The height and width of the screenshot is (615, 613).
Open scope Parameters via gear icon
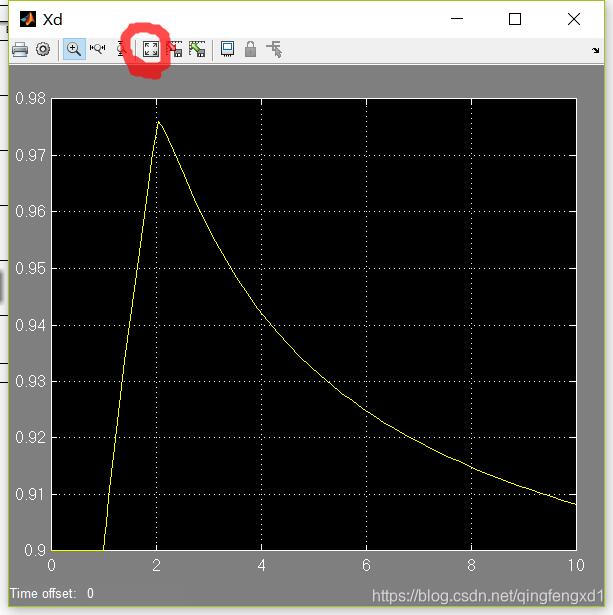[x=43, y=49]
